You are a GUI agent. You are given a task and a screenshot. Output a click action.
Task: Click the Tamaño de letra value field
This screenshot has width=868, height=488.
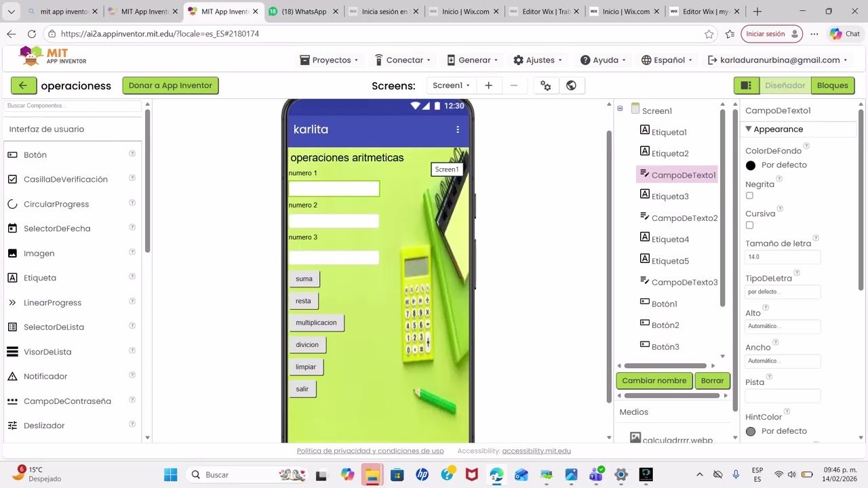pos(783,257)
